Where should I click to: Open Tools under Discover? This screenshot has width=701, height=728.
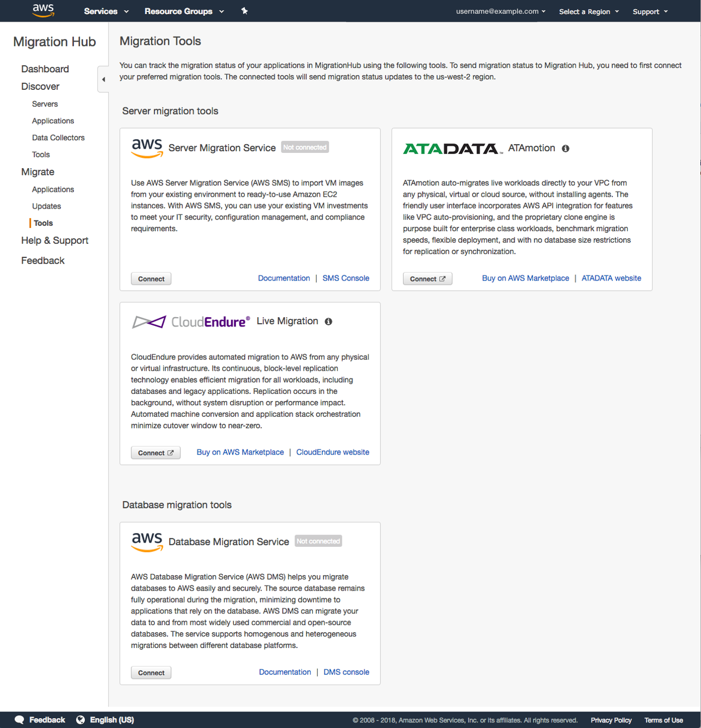[41, 155]
